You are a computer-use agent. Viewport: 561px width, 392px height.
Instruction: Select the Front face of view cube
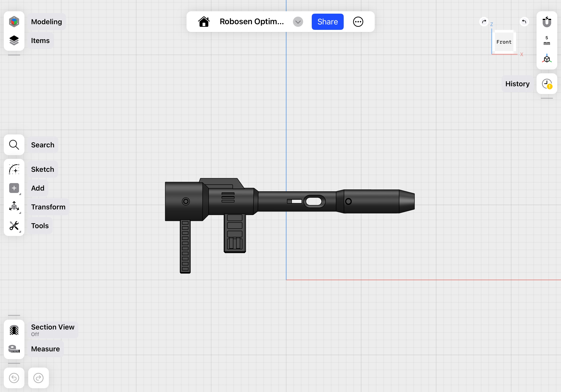click(504, 42)
